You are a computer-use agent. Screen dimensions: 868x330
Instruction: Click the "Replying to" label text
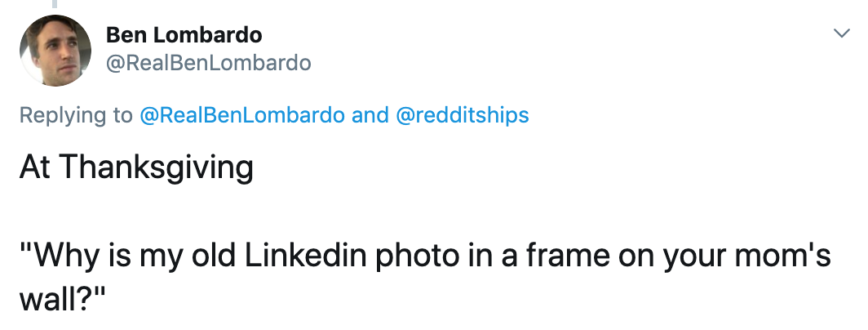tap(76, 115)
